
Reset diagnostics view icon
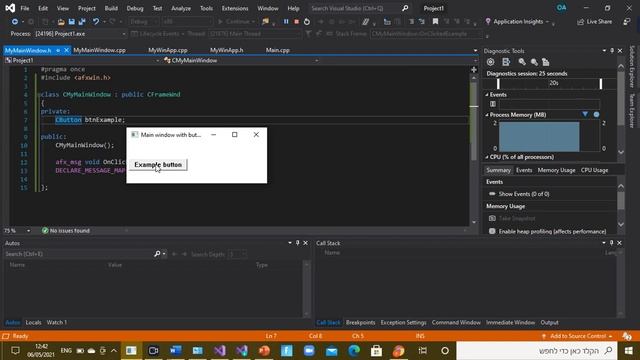[x=546, y=62]
